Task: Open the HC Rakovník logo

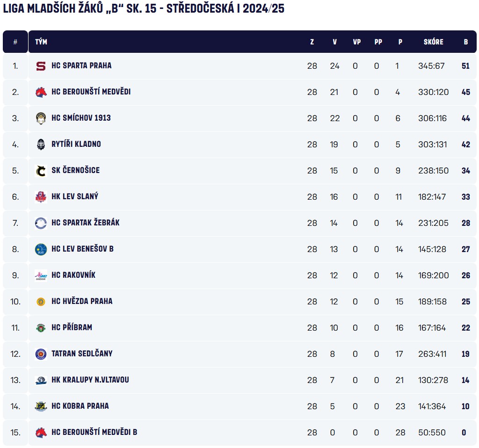Action: click(41, 276)
